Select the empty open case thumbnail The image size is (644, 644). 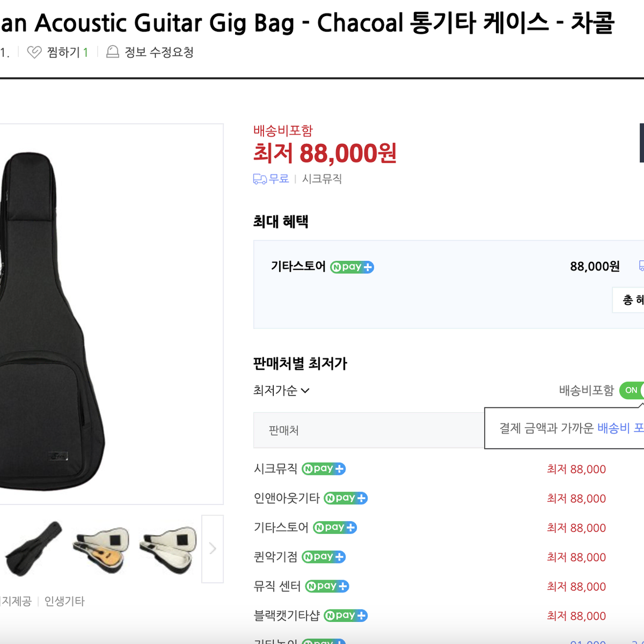tap(169, 548)
